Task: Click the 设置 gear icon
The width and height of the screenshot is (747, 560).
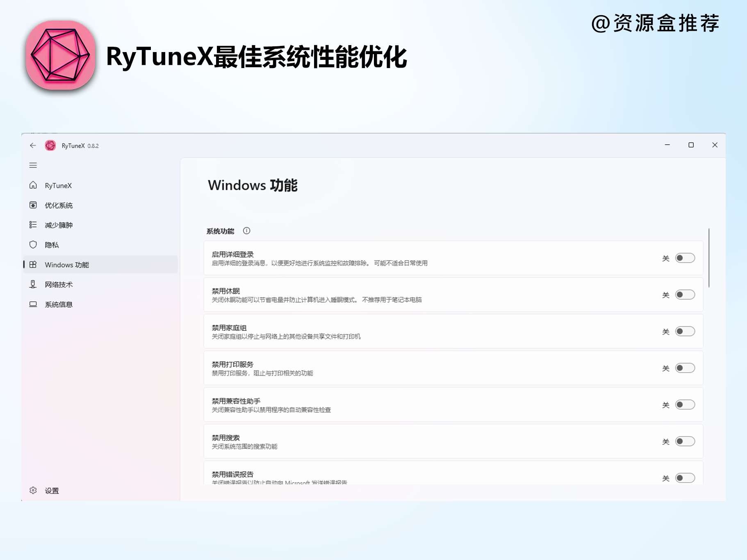Action: pyautogui.click(x=33, y=491)
